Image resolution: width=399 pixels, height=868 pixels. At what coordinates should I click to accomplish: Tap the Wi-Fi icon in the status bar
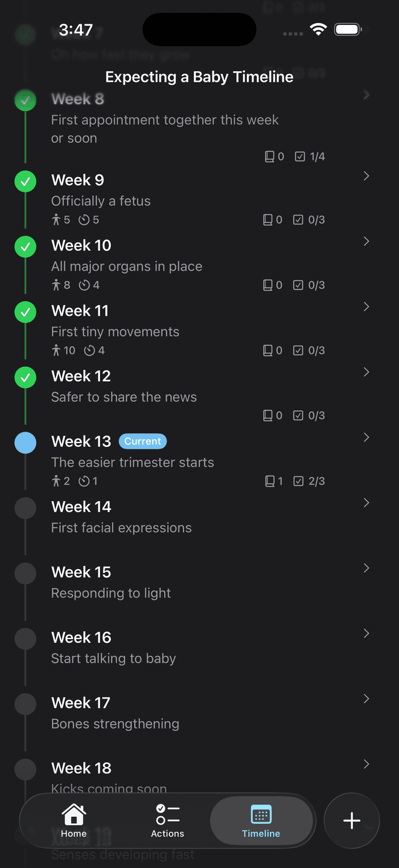point(319,29)
